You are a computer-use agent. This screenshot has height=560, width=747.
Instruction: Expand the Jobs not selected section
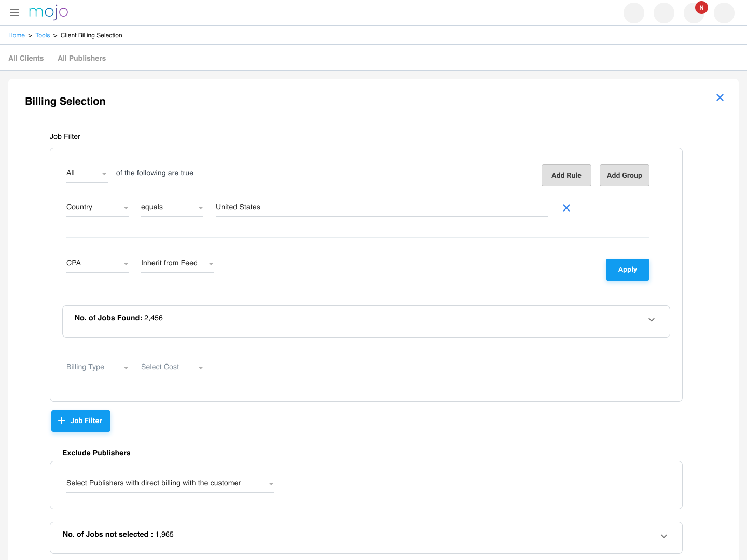663,536
